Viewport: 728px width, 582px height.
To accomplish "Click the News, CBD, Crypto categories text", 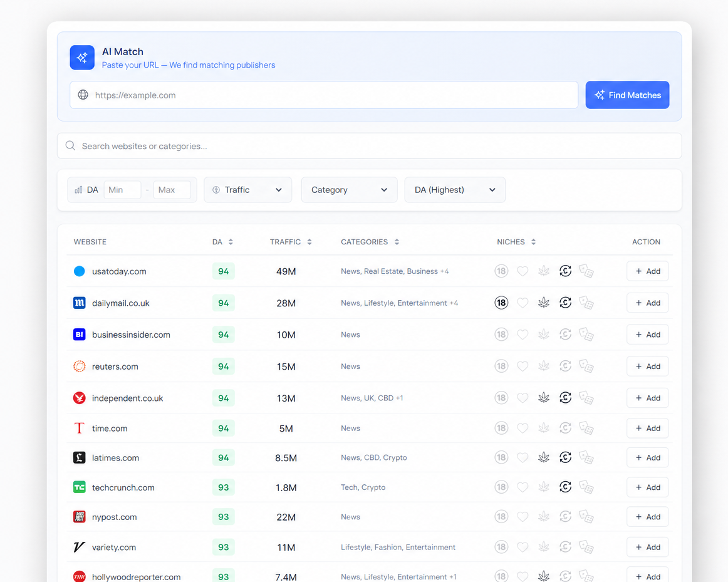I will coord(374,457).
